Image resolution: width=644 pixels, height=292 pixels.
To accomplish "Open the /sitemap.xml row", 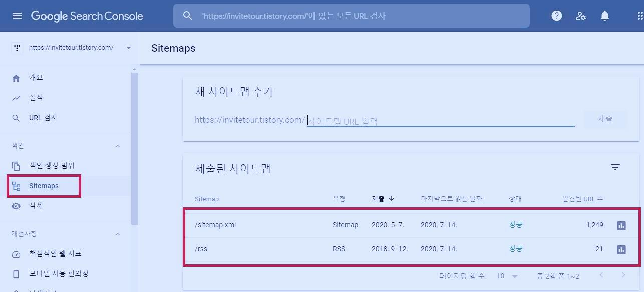I will pyautogui.click(x=412, y=225).
